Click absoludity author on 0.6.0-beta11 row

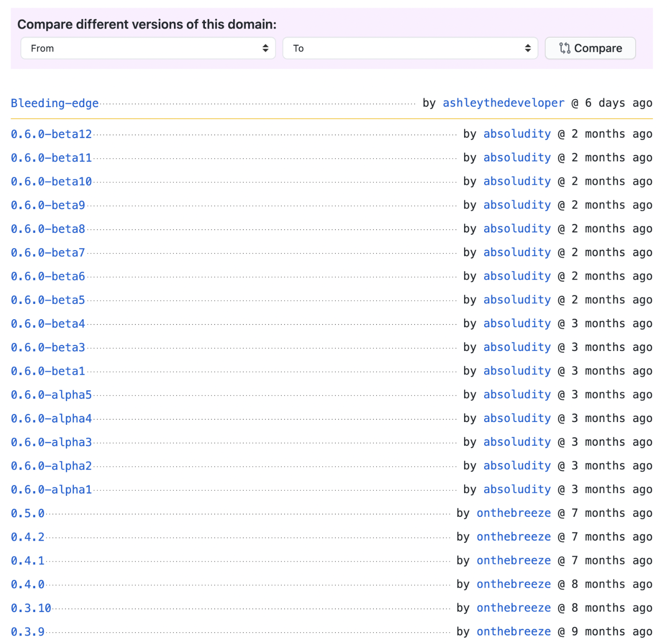click(x=517, y=158)
